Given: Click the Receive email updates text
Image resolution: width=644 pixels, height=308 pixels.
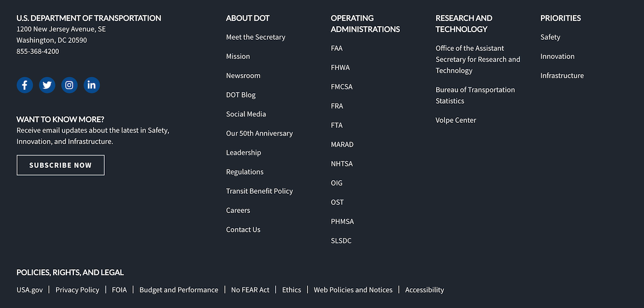Looking at the screenshot, I should [x=93, y=136].
